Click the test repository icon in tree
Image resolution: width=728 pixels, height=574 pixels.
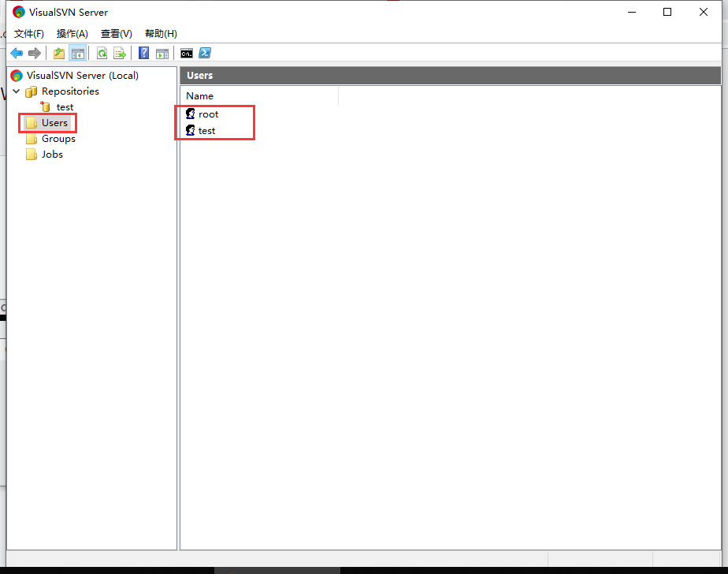click(45, 107)
